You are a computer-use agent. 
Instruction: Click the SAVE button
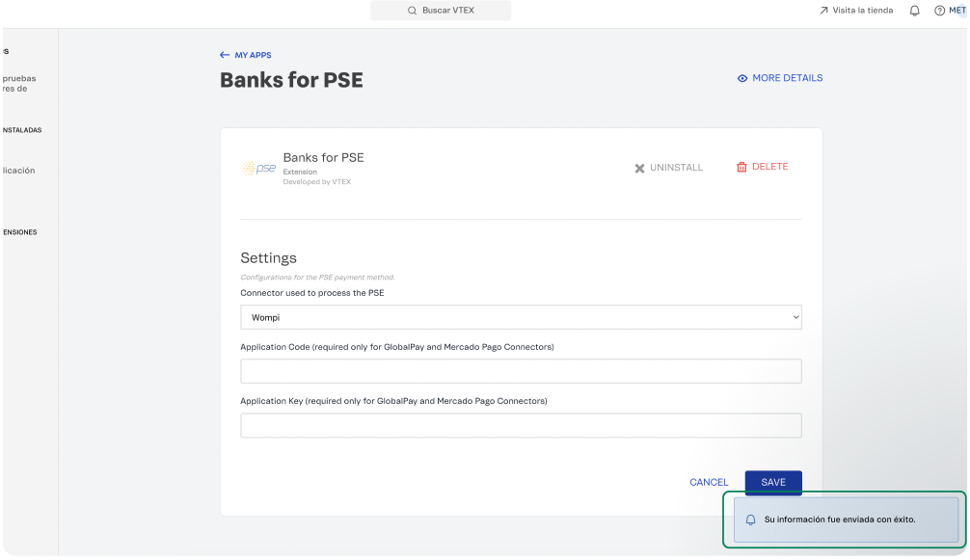(x=772, y=482)
